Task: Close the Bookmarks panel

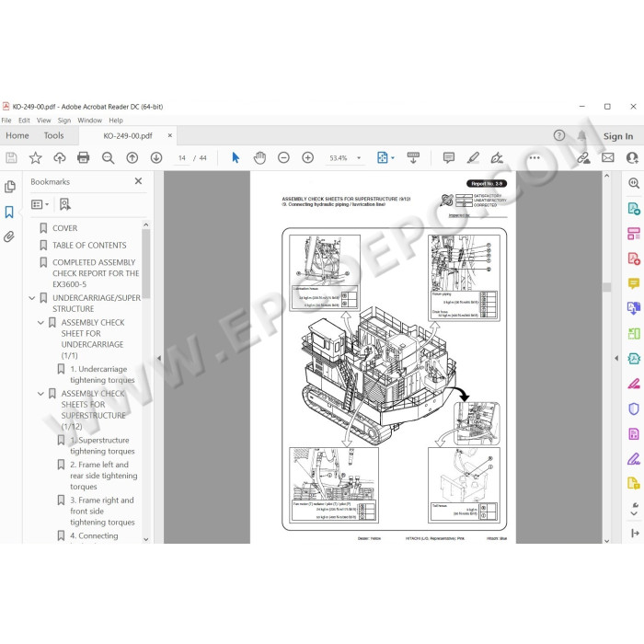Action: (x=138, y=181)
